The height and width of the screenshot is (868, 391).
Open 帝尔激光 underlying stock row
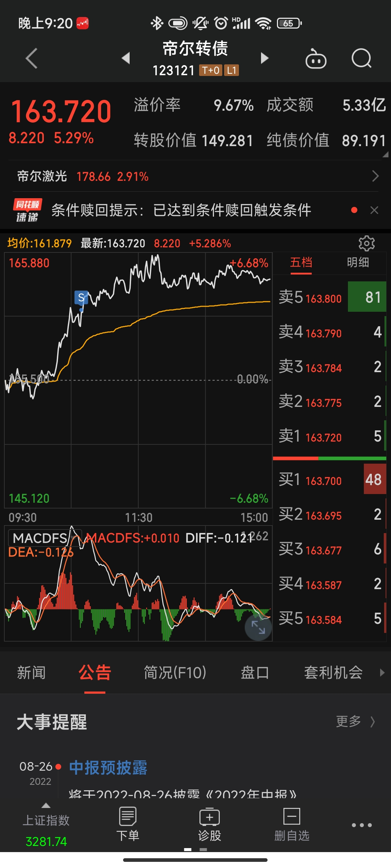point(195,176)
